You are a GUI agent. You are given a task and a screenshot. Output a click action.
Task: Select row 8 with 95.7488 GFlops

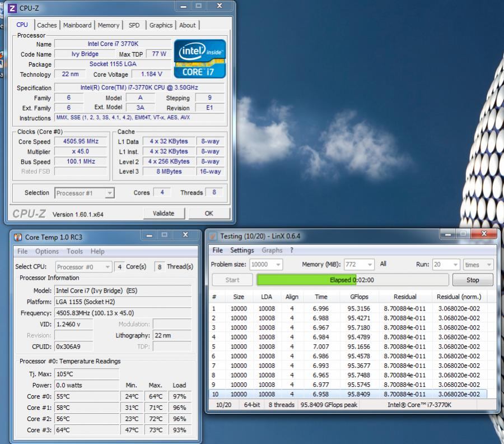click(348, 375)
